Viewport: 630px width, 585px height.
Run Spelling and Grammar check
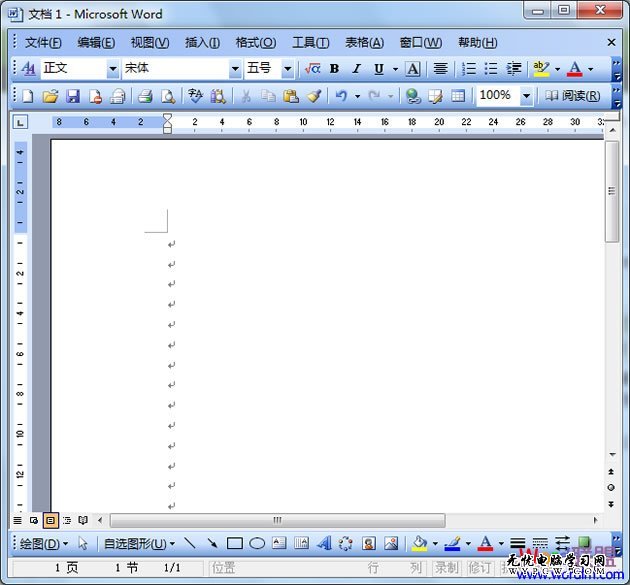196,96
